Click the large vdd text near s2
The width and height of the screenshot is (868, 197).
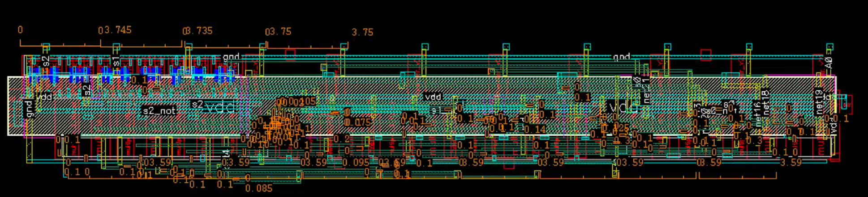(x=220, y=107)
